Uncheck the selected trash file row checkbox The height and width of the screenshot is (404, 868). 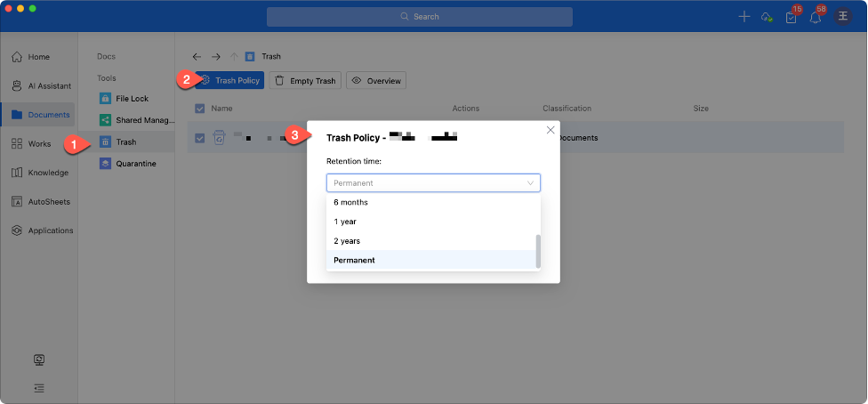coord(199,138)
